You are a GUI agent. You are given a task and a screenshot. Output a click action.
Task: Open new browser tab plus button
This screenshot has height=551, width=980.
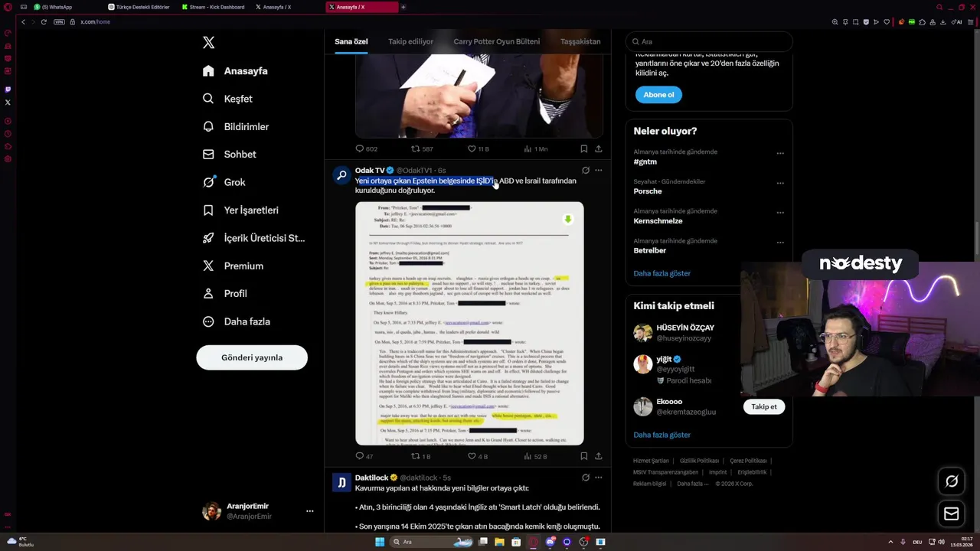pos(403,7)
